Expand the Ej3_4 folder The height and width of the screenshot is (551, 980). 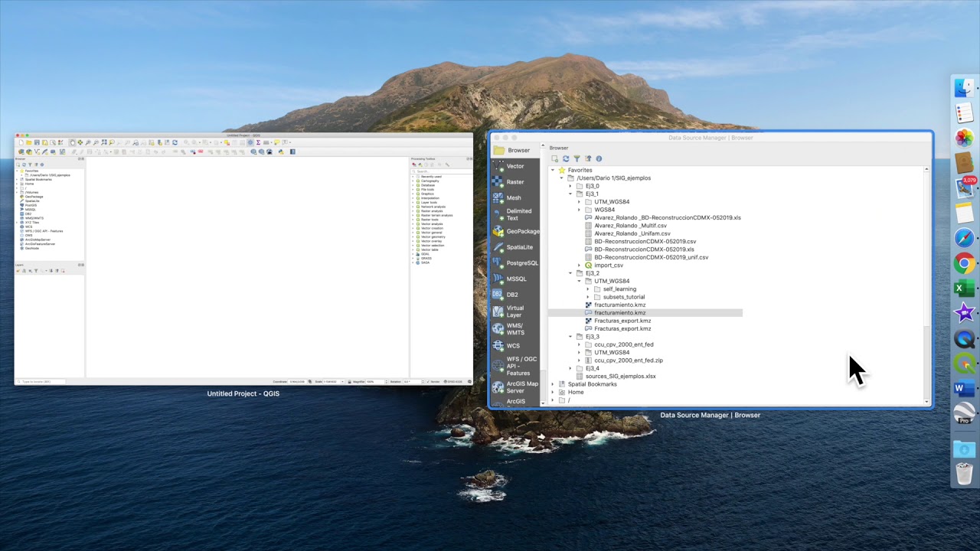[570, 368]
